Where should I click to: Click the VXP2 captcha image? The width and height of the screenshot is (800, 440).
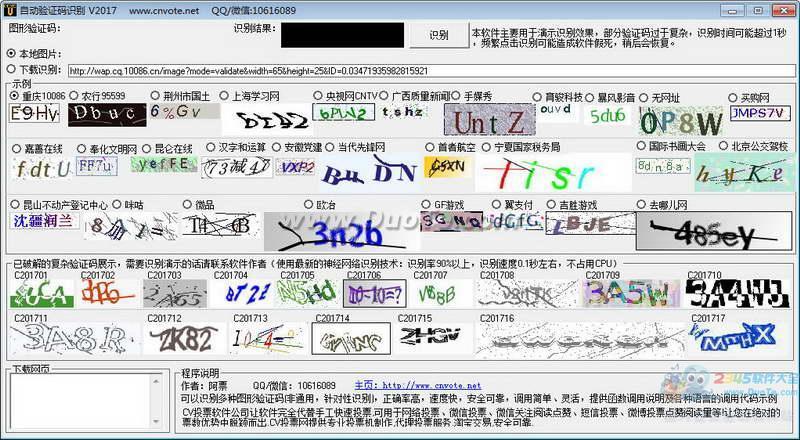[295, 166]
